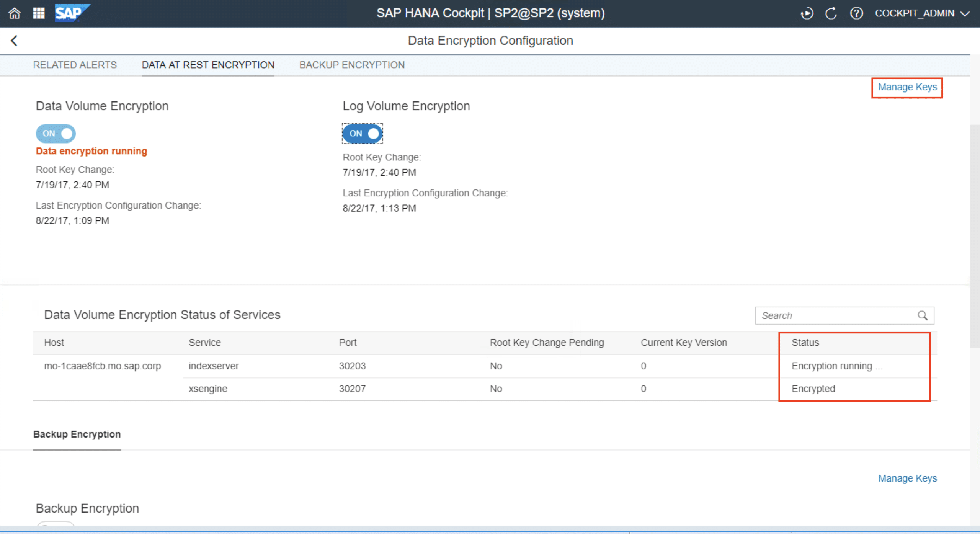980x534 pixels.
Task: Open the Backup Encryption tab
Action: [x=352, y=65]
